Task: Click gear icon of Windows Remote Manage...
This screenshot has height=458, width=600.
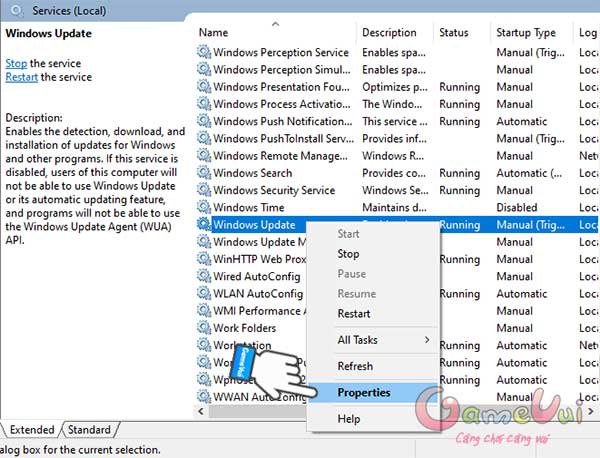Action: click(x=204, y=155)
